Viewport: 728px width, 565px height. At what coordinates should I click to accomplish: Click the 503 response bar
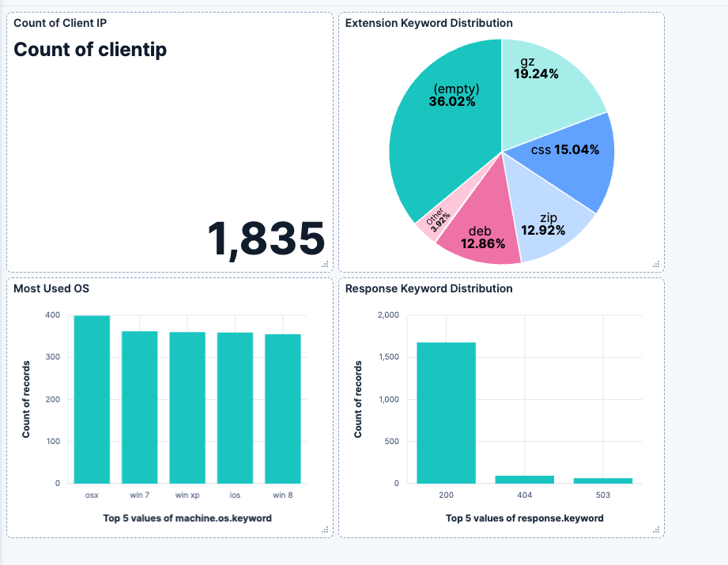603,481
